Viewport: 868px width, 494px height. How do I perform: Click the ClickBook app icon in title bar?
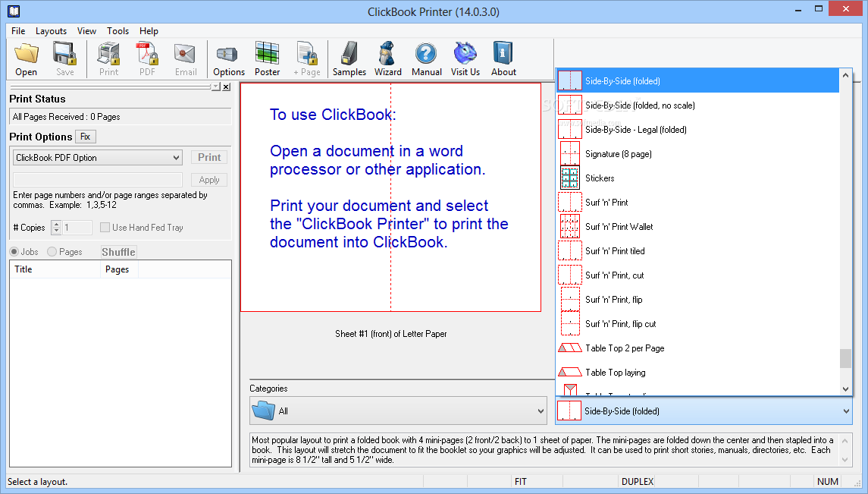coord(14,11)
